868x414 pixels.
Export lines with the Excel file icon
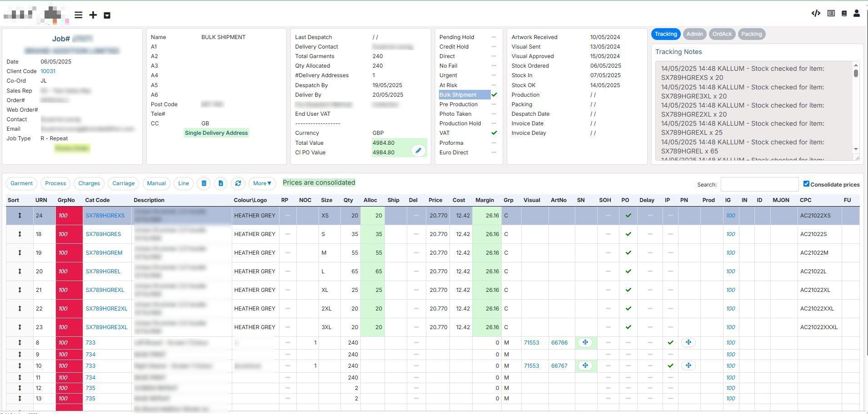coord(220,183)
